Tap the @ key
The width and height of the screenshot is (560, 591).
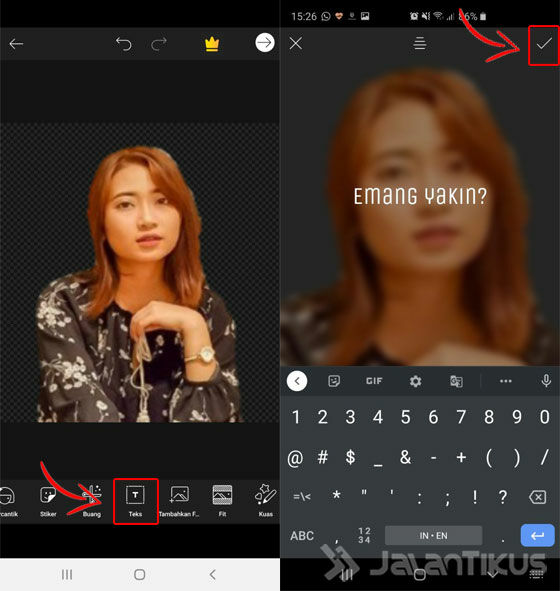tap(295, 458)
